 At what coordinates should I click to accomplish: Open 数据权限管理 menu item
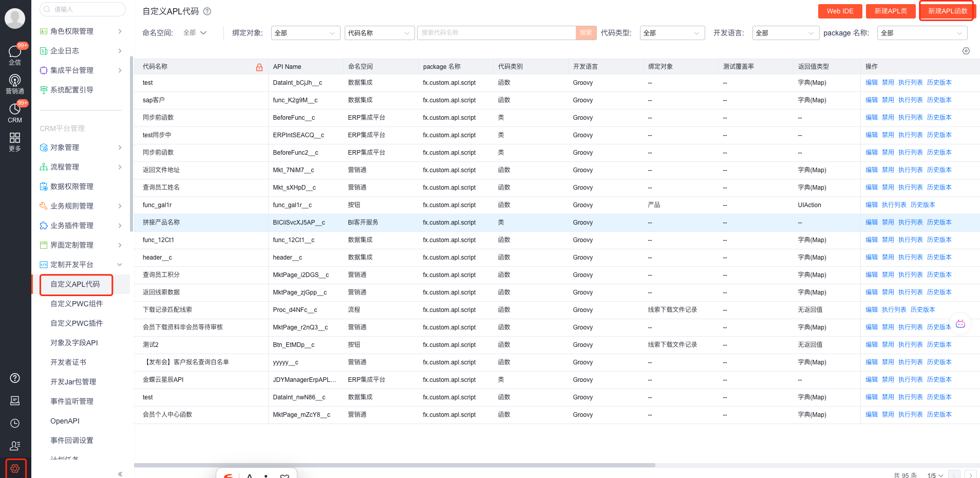click(x=72, y=187)
